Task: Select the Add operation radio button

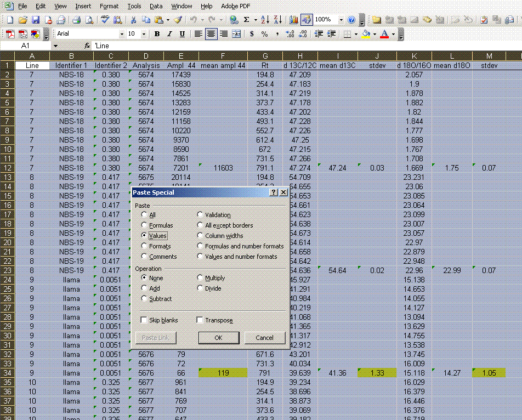Action: [144, 288]
